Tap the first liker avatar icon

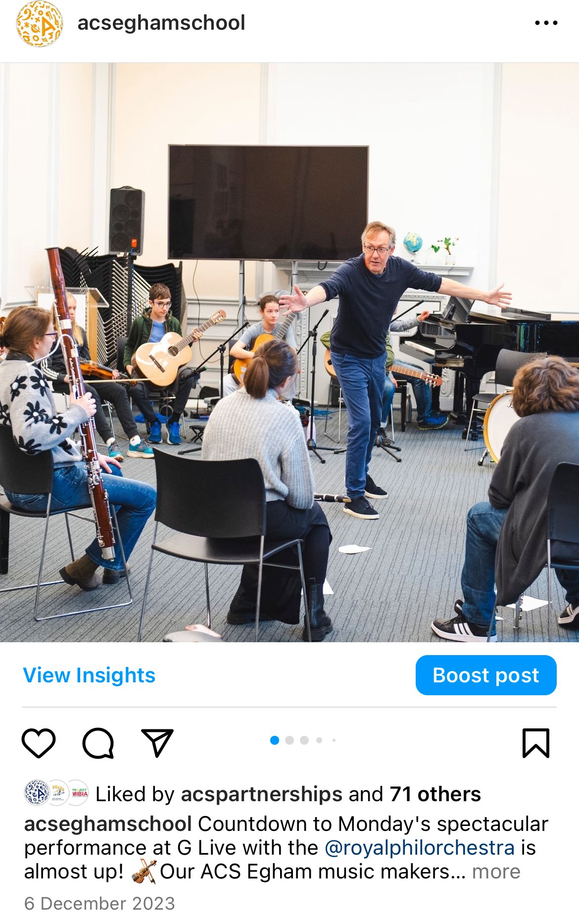pos(37,793)
